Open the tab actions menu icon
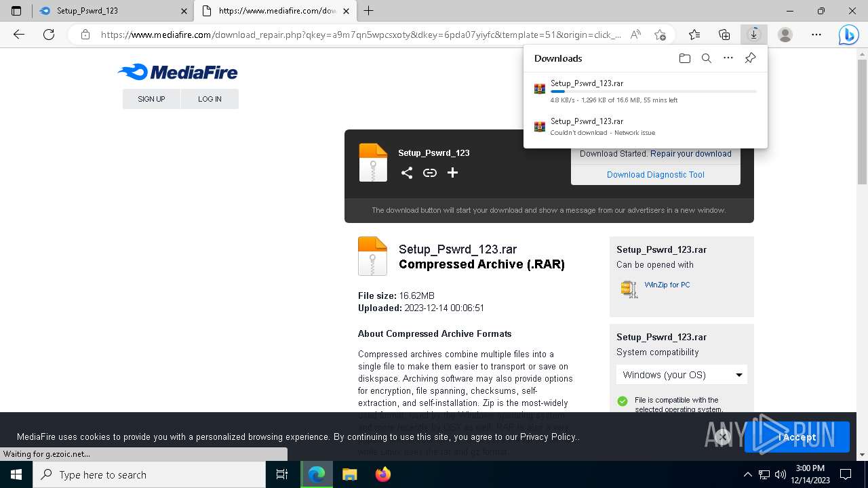Screen dimensions: 868x488 pyautogui.click(x=16, y=11)
